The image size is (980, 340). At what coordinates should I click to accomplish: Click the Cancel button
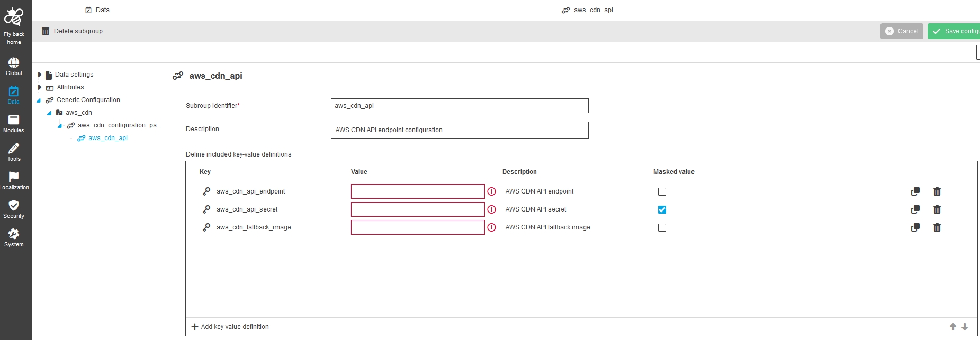pos(902,31)
